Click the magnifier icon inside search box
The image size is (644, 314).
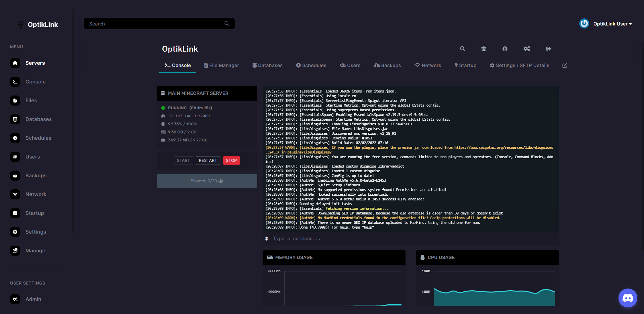click(x=227, y=23)
